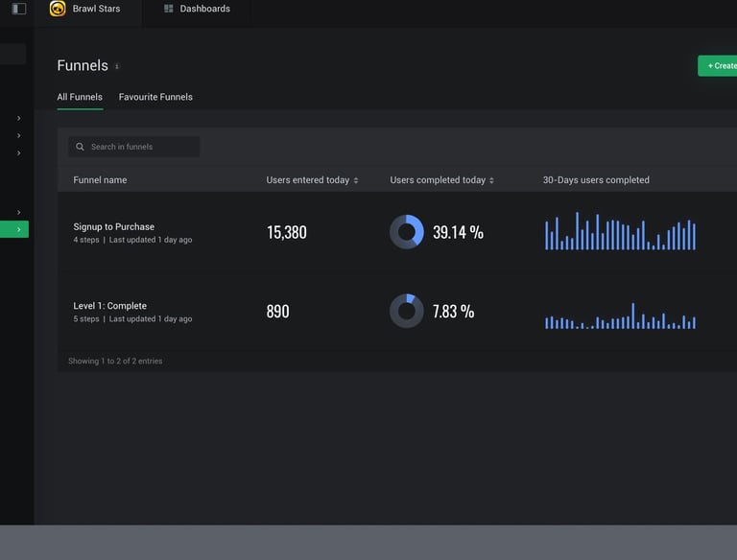
Task: Expand the first sidebar chevron
Action: point(19,118)
